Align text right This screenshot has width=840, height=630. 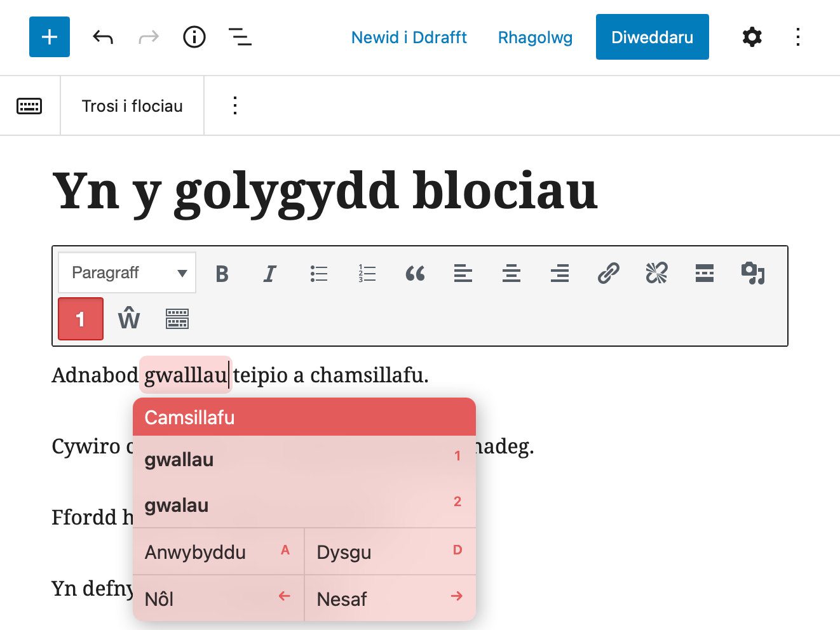click(x=560, y=274)
